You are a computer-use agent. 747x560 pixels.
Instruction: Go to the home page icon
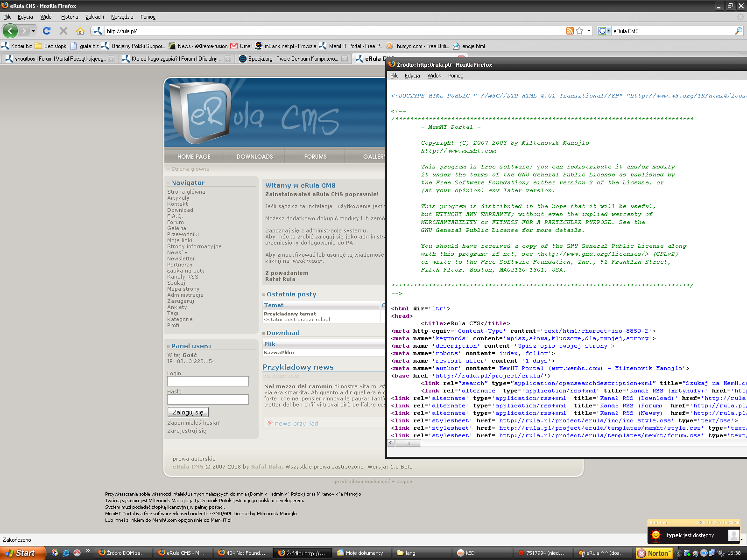pos(80,31)
